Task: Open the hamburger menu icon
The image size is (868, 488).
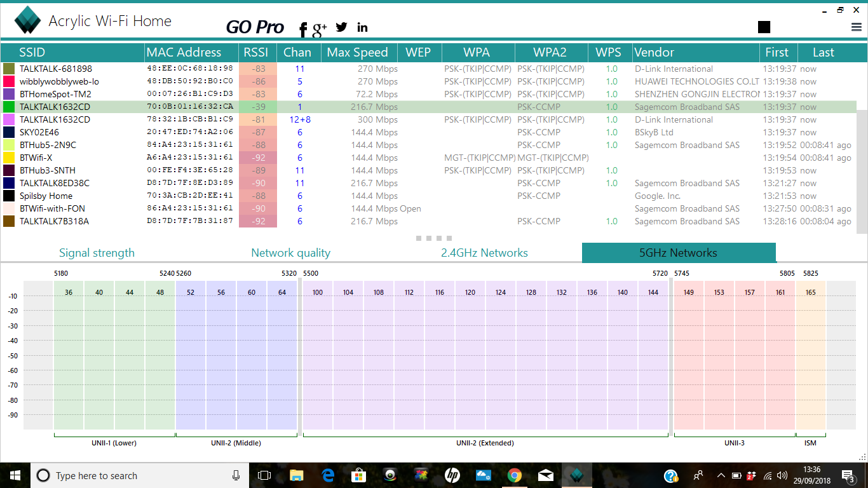Action: pos(856,27)
